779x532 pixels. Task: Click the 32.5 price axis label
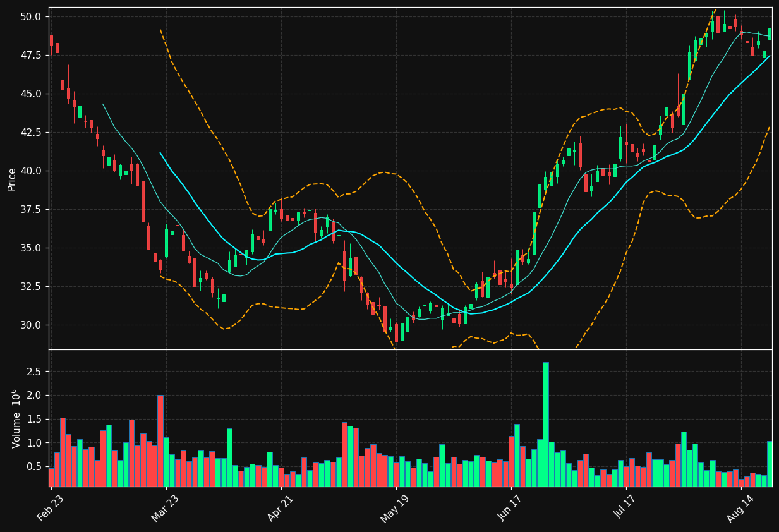[32, 287]
